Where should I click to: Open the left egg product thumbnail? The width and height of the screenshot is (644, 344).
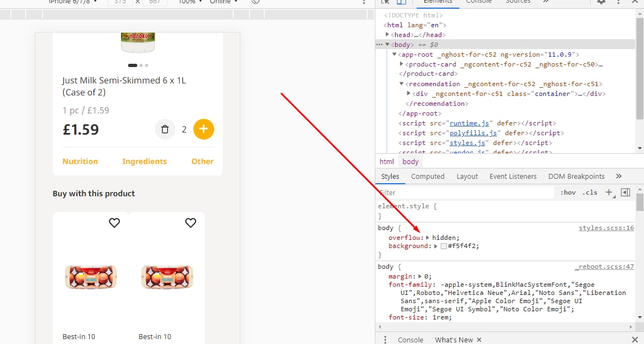tap(91, 277)
